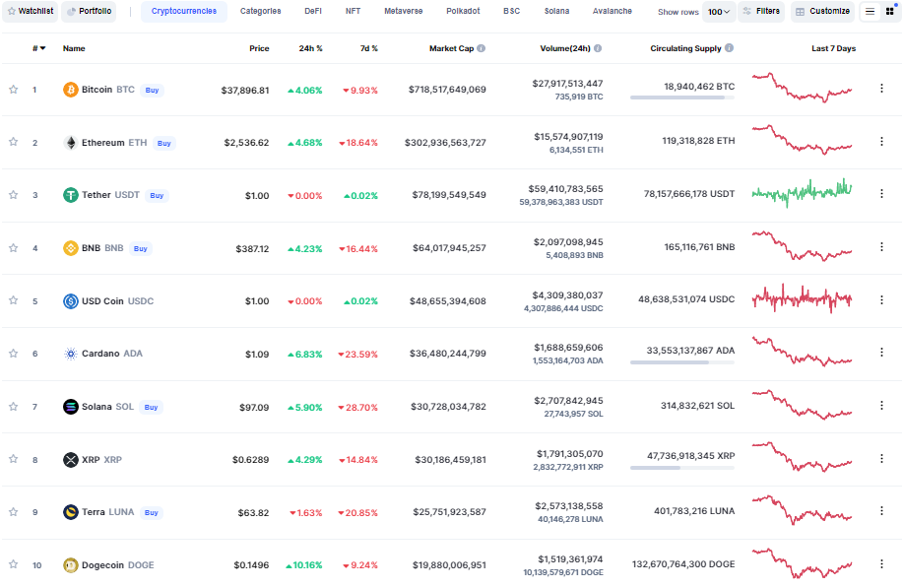The image size is (903, 588).
Task: Star USD Coin to add to watchlist
Action: point(13,300)
